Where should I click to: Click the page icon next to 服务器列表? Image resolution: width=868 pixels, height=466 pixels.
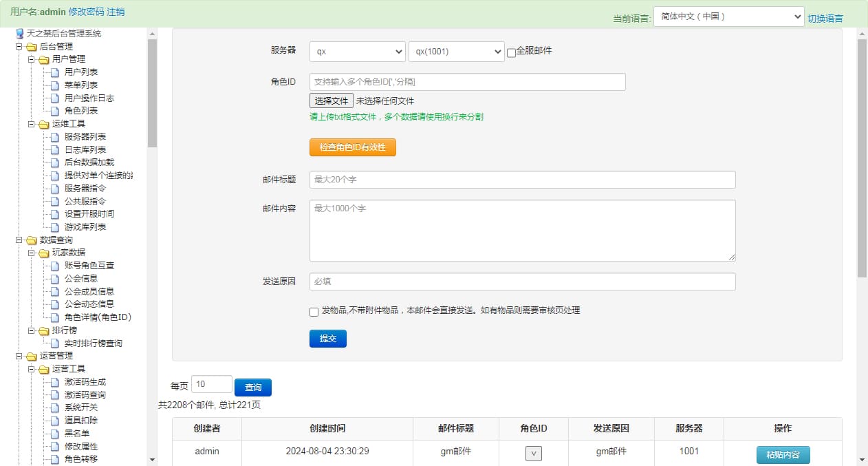[56, 137]
